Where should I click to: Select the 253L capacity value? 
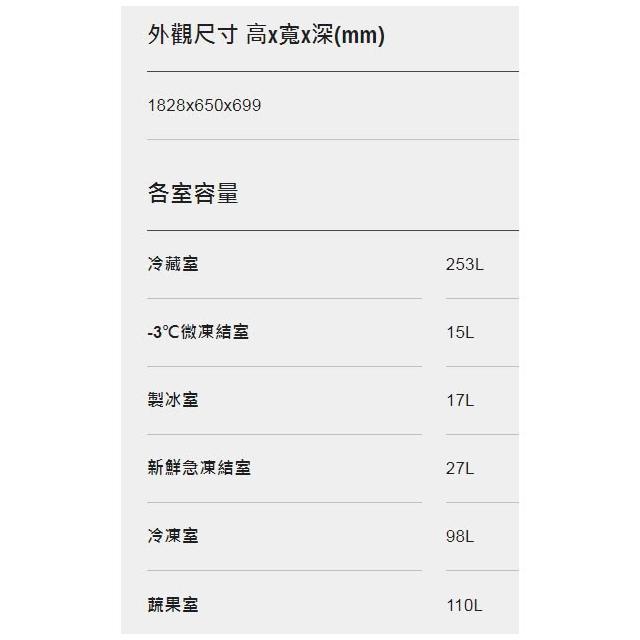(464, 265)
